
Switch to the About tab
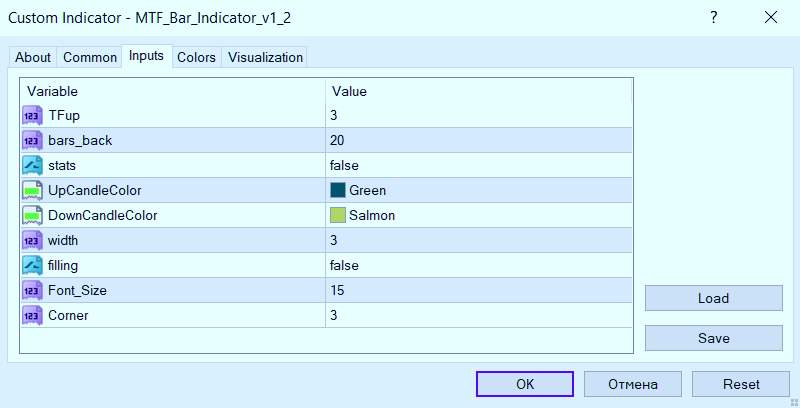click(33, 57)
